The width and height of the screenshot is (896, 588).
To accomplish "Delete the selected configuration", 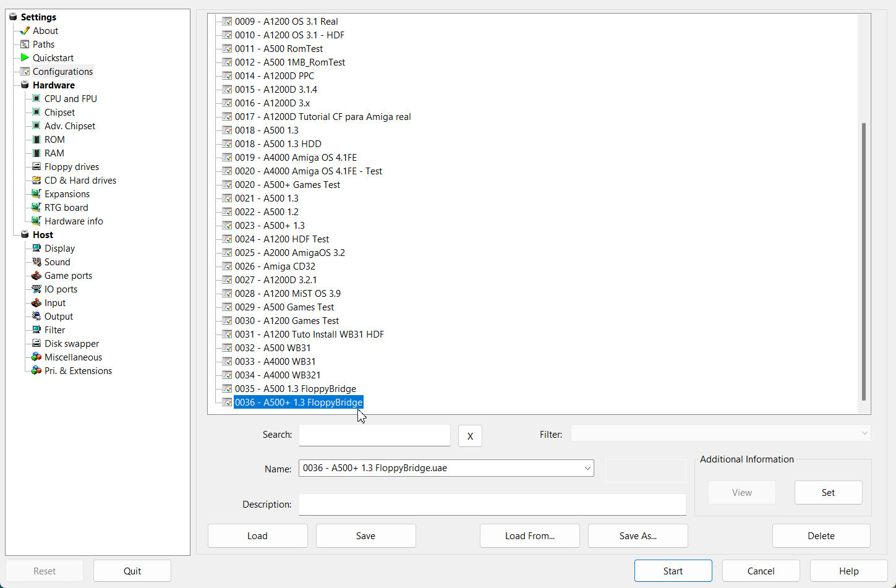I will coord(821,536).
